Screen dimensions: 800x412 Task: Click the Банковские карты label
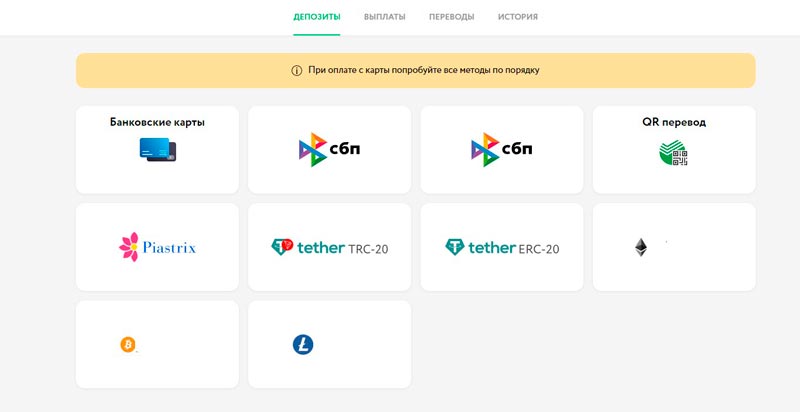pos(157,122)
